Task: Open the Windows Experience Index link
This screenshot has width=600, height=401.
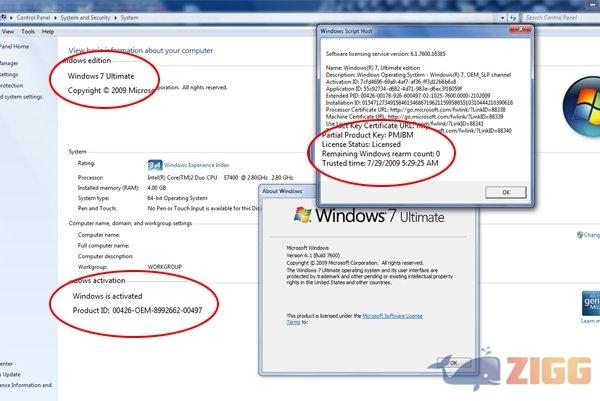Action: [196, 165]
